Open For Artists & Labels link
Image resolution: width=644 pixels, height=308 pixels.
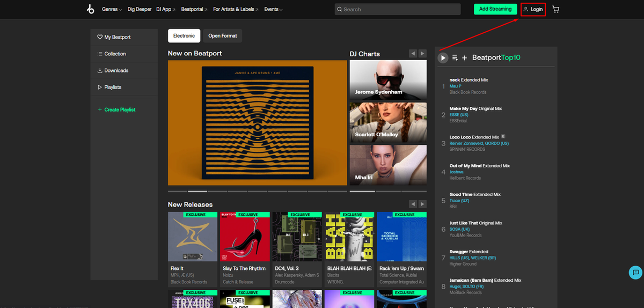pos(236,9)
